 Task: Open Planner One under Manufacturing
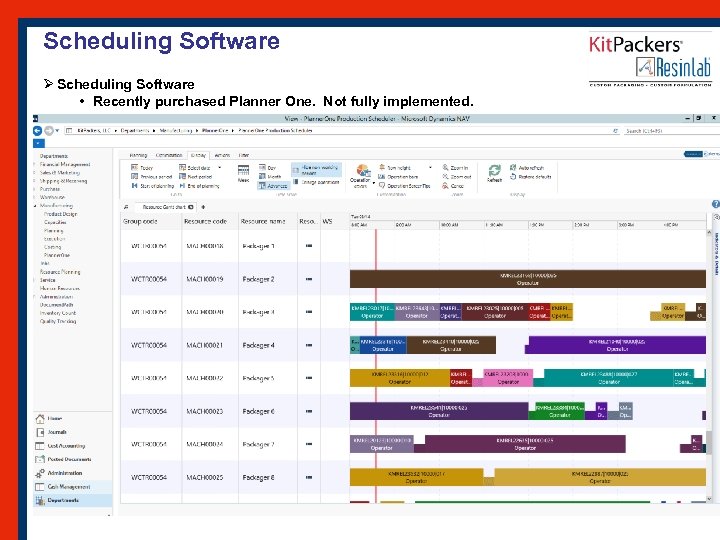[56, 255]
